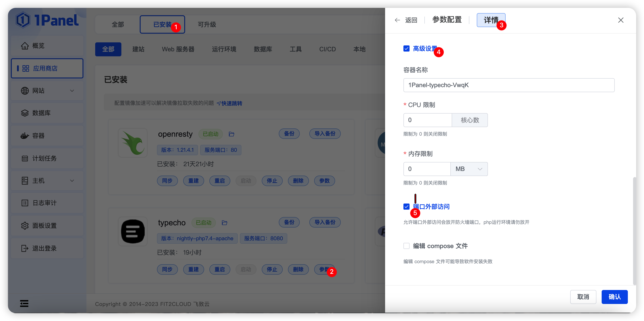Screen dimensions: 644x321
Task: Click the 确认 button
Action: [x=615, y=297]
